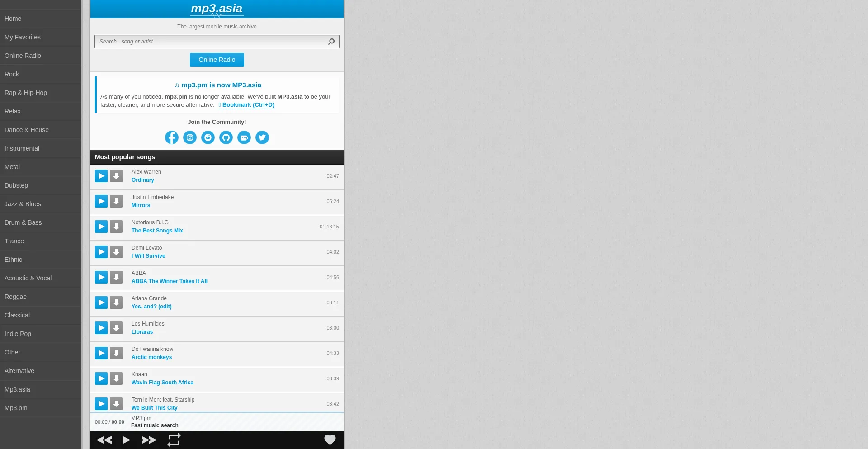Open the Instagram community icon
868x449 pixels.
[190, 137]
